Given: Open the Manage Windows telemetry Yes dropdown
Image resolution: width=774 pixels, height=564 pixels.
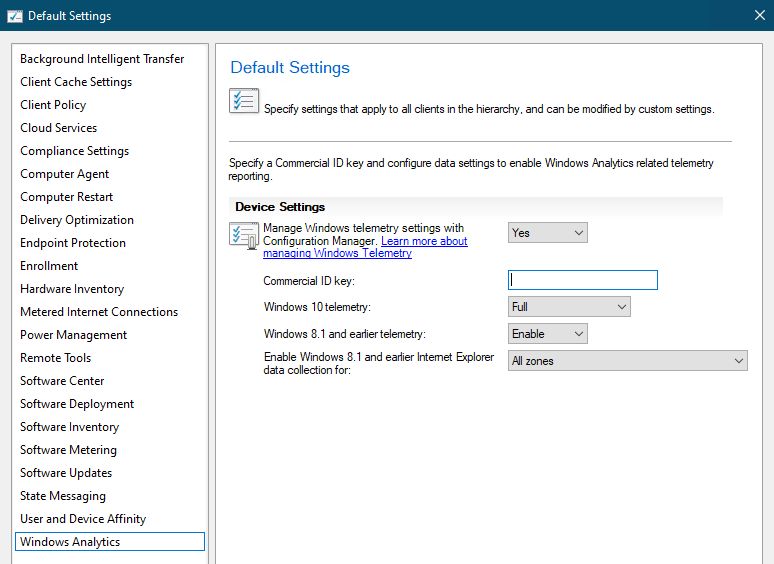Looking at the screenshot, I should pos(547,233).
